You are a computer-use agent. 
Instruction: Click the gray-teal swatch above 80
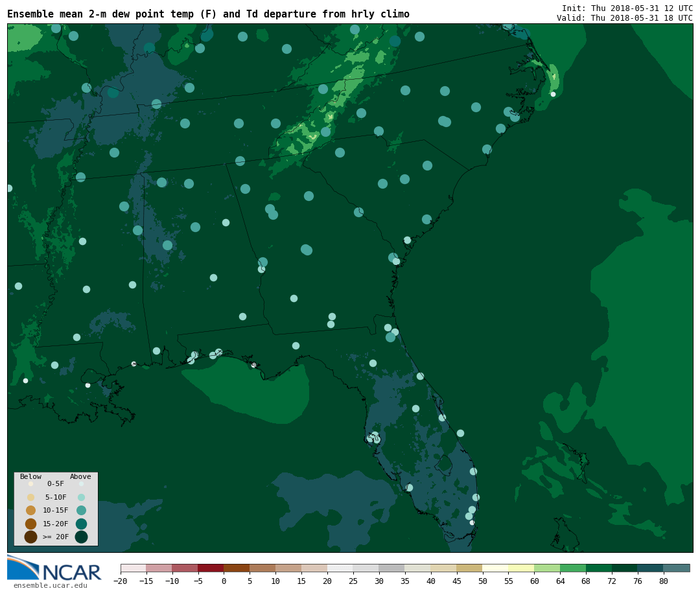676,568
